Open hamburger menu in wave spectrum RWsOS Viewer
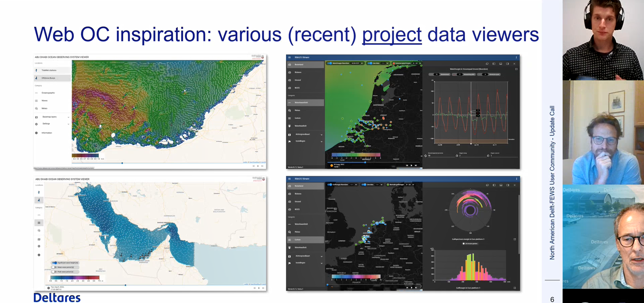Viewport: 644px width, 303px height. [x=289, y=179]
